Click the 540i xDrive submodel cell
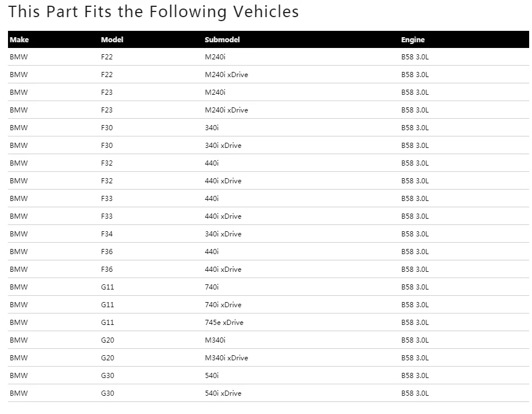Image resolution: width=532 pixels, height=414 pixels. tap(223, 393)
